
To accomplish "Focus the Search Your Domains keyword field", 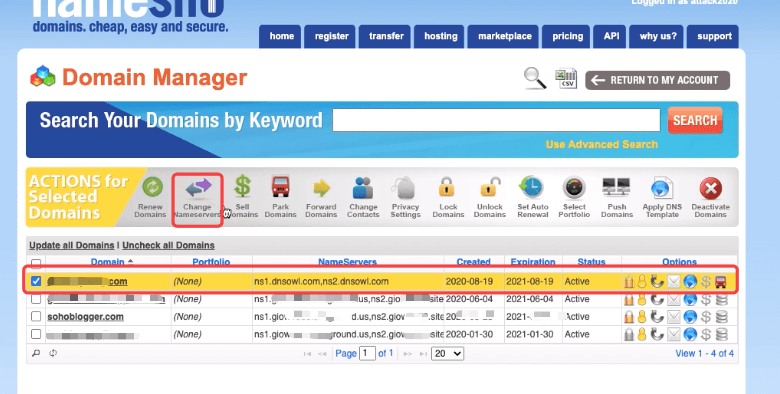I will [496, 120].
